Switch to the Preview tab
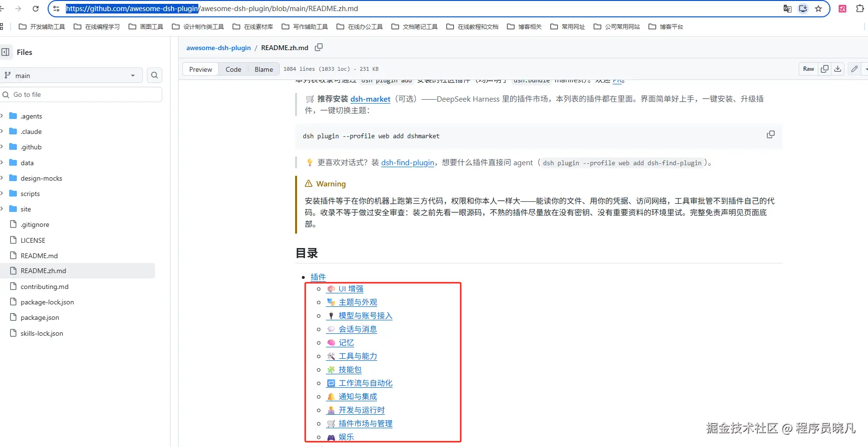The image size is (868, 447). [201, 69]
